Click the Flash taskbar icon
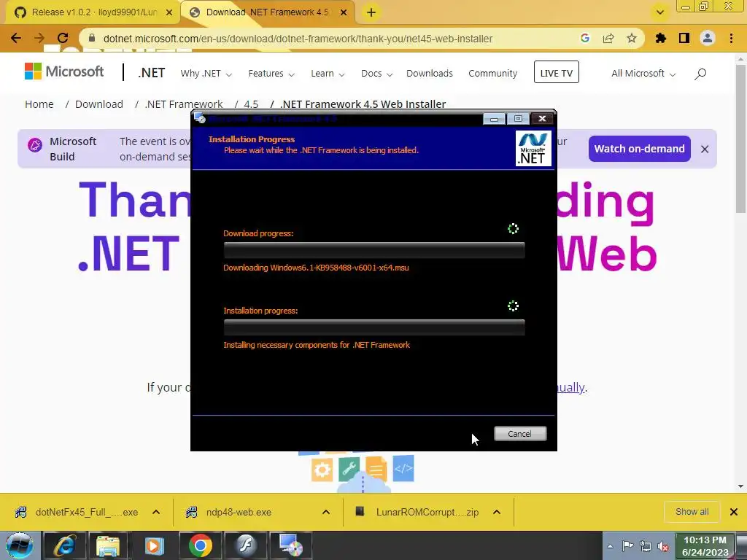 click(245, 546)
